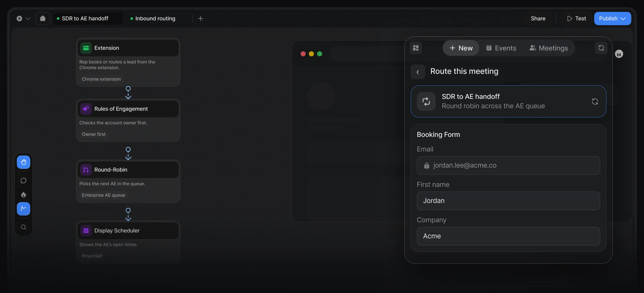This screenshot has height=293, width=644.
Task: Switch to SDR to AE handoff tab
Action: click(88, 18)
